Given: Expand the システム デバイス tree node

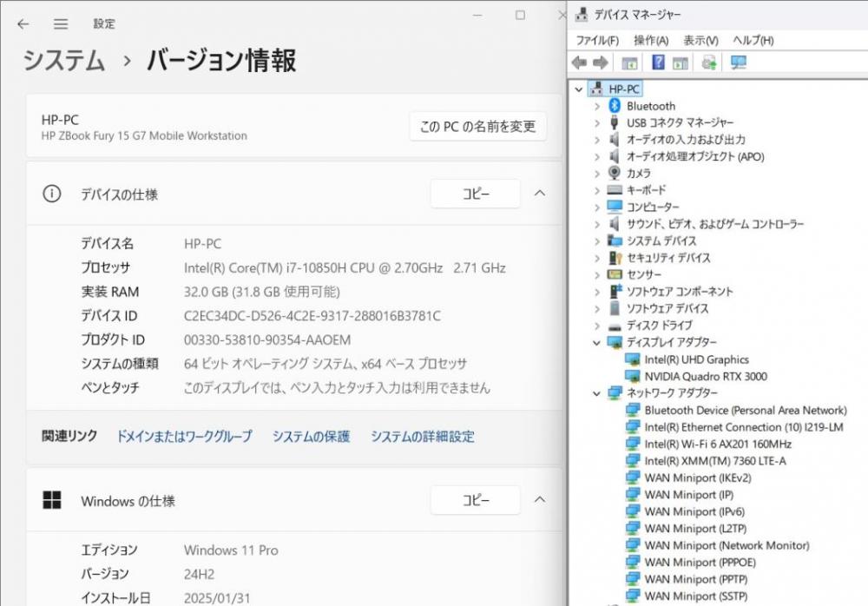Looking at the screenshot, I should pos(597,241).
